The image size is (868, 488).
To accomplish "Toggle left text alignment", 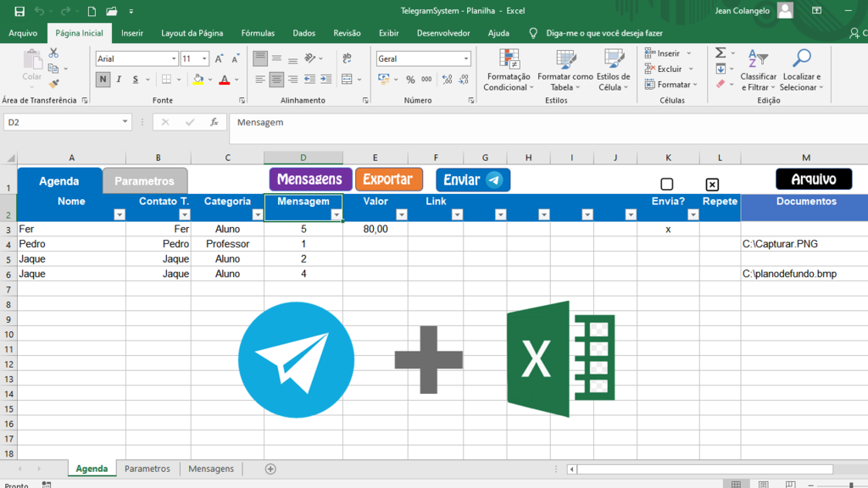I will [x=259, y=80].
